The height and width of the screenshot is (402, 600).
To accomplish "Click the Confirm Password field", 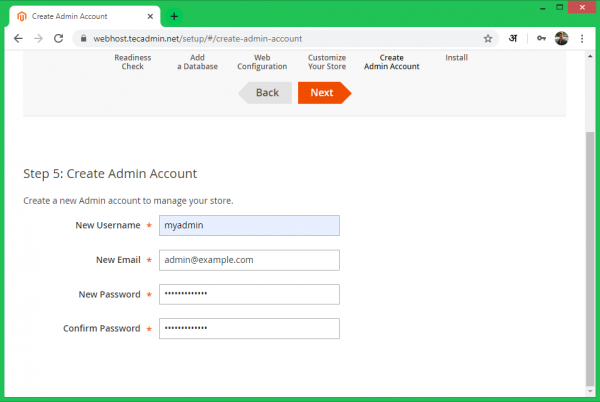I will (249, 328).
